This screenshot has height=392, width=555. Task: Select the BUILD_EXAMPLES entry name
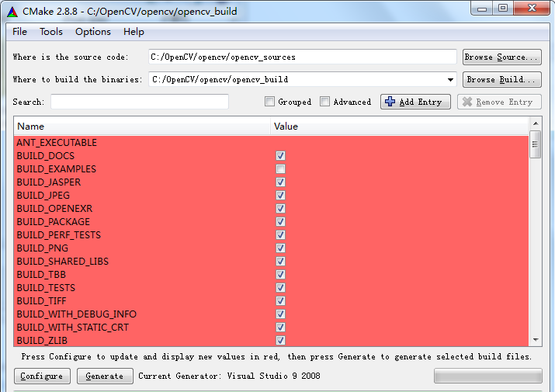[x=57, y=169]
